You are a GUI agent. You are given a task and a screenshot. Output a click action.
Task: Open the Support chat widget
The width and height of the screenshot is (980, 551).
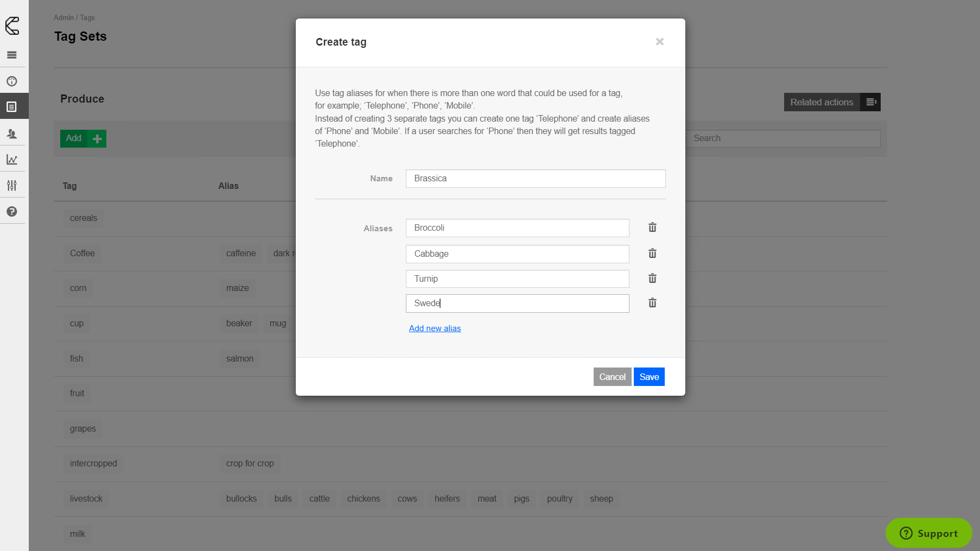[x=928, y=533]
